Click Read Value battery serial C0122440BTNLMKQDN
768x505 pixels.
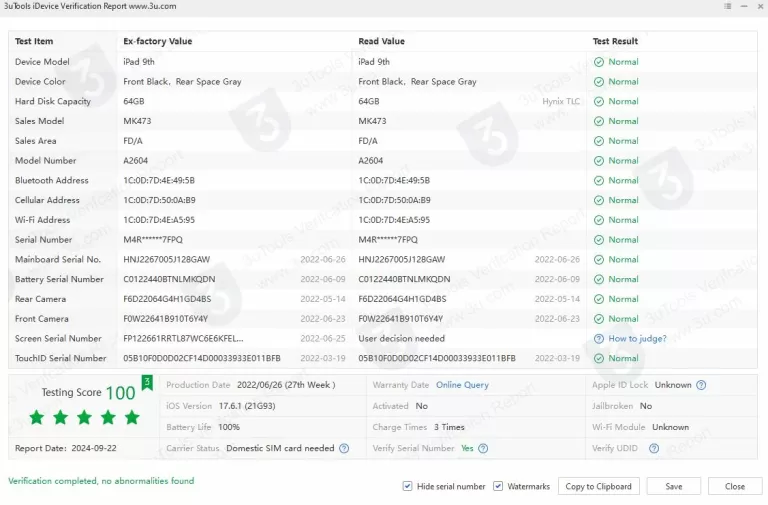[404, 279]
